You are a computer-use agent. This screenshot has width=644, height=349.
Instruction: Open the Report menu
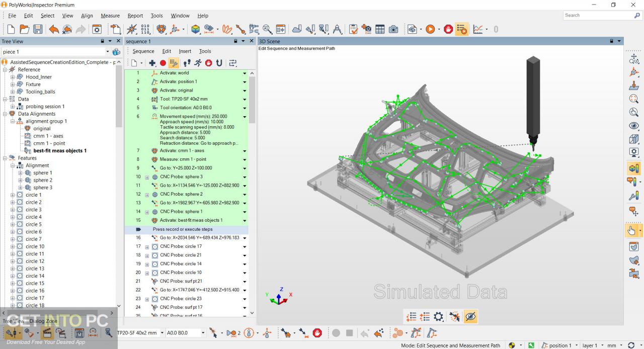coord(135,16)
